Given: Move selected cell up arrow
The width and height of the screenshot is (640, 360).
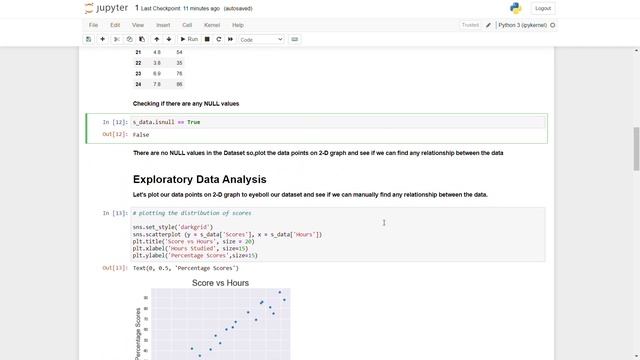Looking at the screenshot, I should point(156,39).
